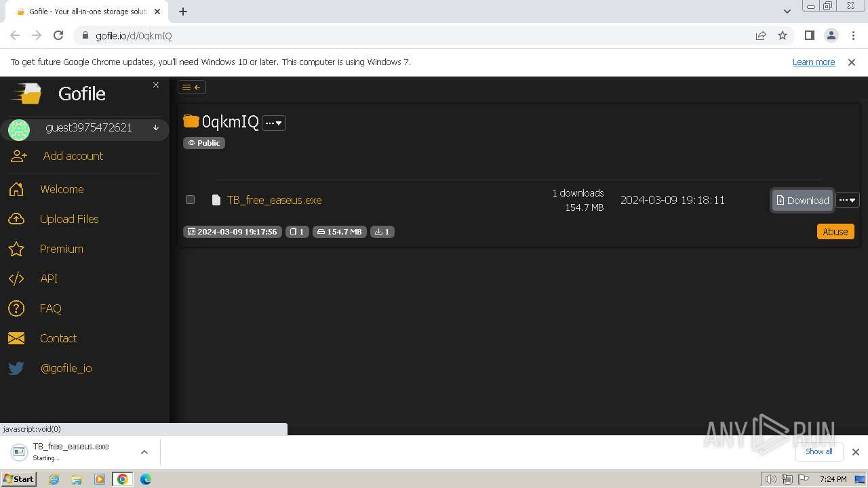
Task: Click the TB_free_easeus.exe file icon
Action: pos(216,200)
